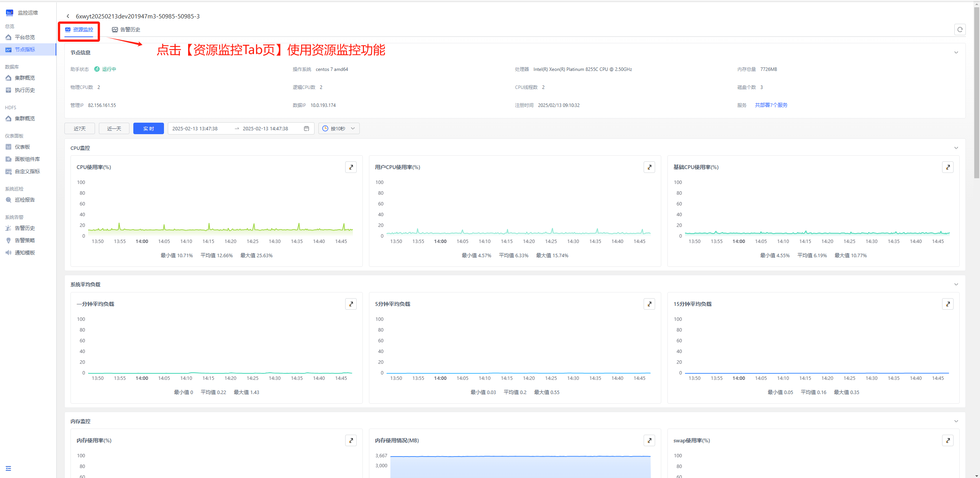Open the 共部署7个服务 link
Screen dimensions: 980x478
pyautogui.click(x=771, y=105)
